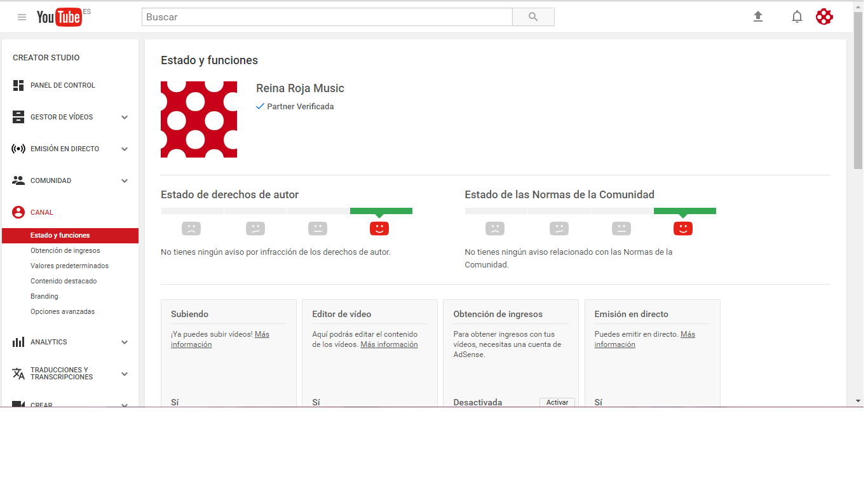
Task: Click neutral face under Normas de la Comunidad
Action: pyautogui.click(x=621, y=229)
